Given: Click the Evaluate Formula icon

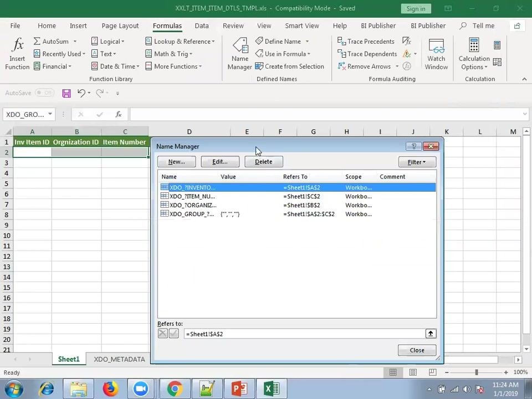Looking at the screenshot, I should [x=406, y=66].
